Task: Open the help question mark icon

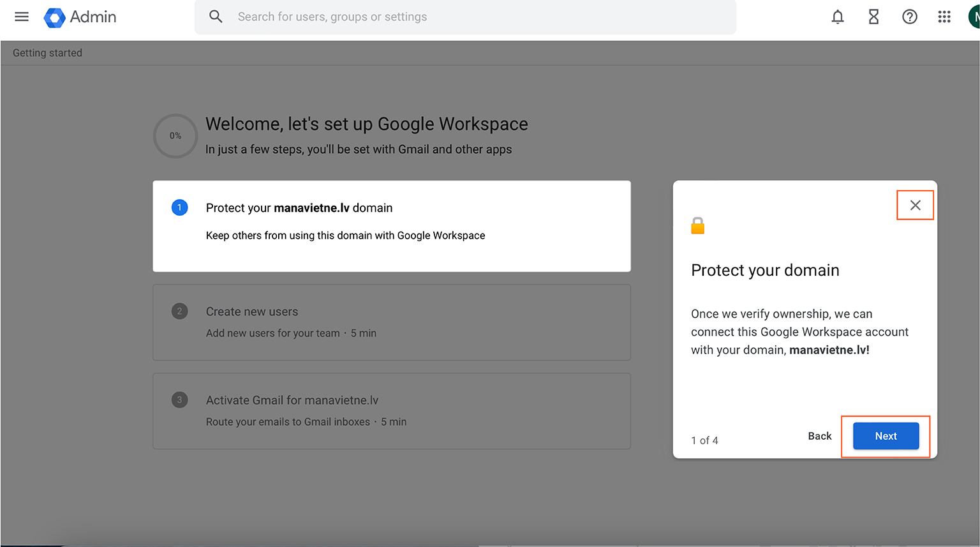Action: 910,17
